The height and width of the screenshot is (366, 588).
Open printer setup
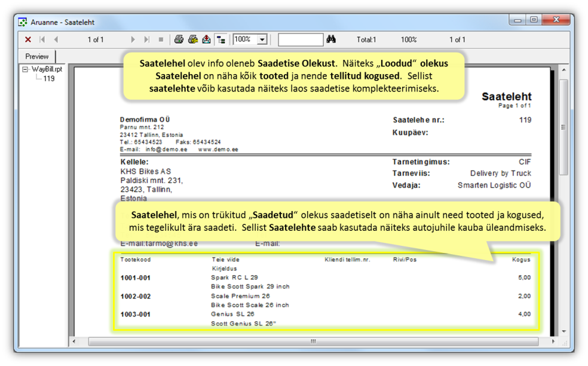[x=193, y=39]
